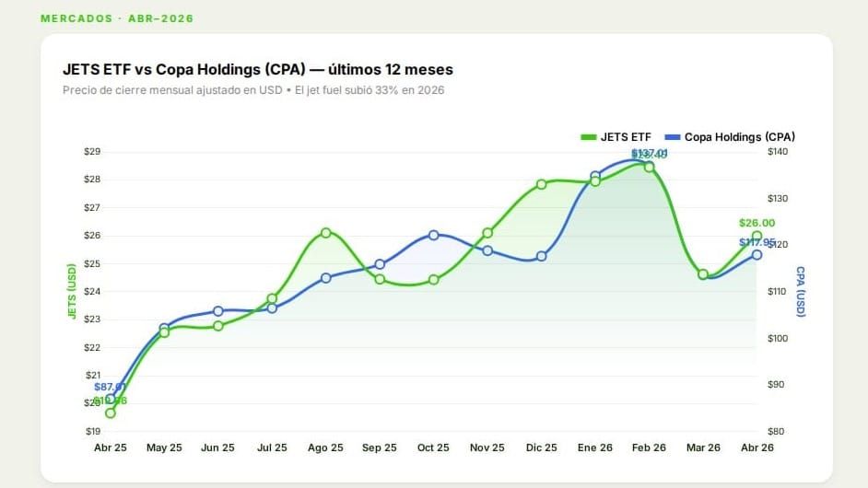Screen dimensions: 868x488
Task: Click the 'Mar 26' axis label
Action: point(703,447)
